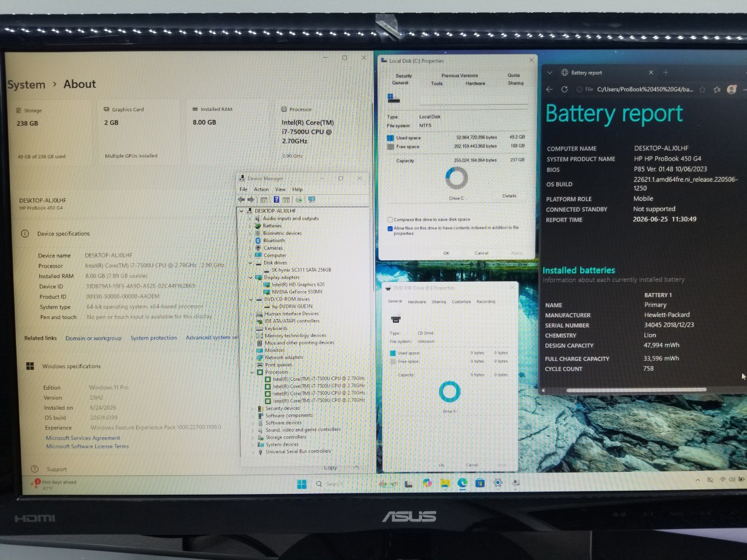This screenshot has height=560, width=747.
Task: Open Settings gear icon on the taskbar
Action: click(x=498, y=483)
